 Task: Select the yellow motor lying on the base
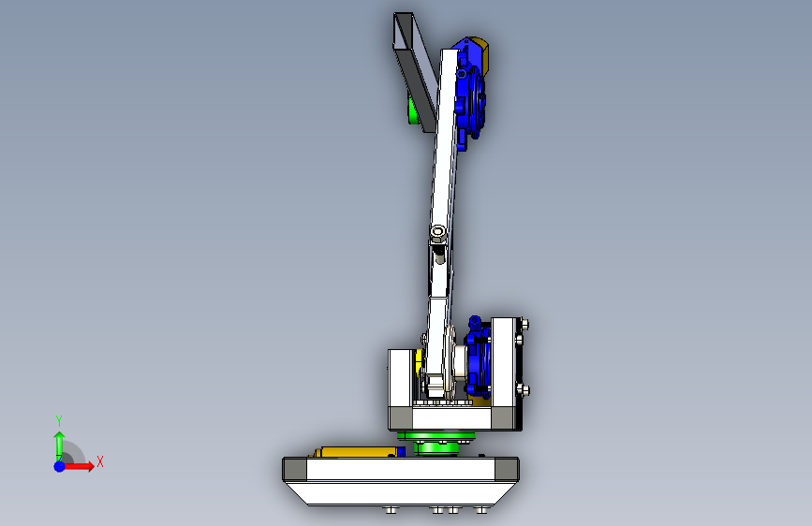click(x=358, y=452)
